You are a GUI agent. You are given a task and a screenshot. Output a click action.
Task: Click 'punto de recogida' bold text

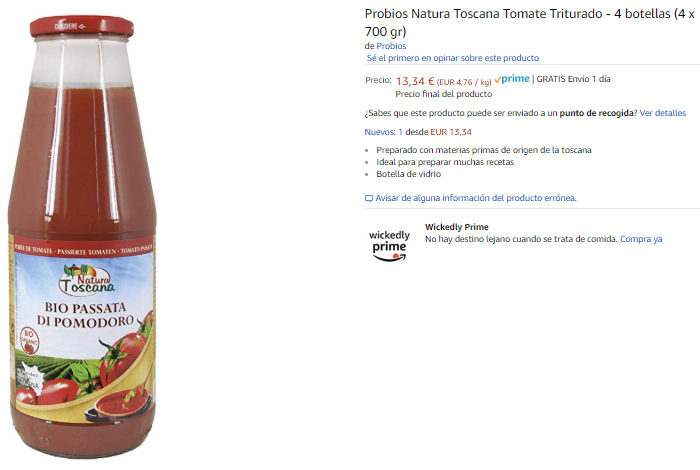pyautogui.click(x=596, y=113)
